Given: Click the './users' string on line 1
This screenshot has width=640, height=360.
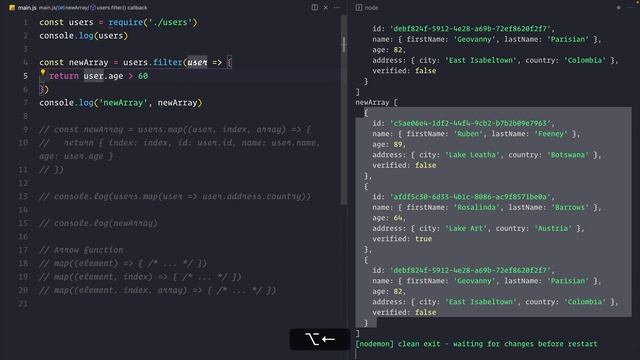Looking at the screenshot, I should point(170,22).
